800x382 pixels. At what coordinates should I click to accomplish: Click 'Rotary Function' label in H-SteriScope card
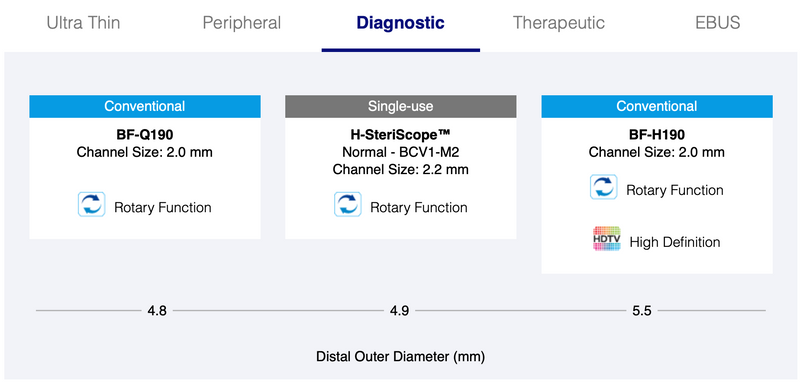419,208
